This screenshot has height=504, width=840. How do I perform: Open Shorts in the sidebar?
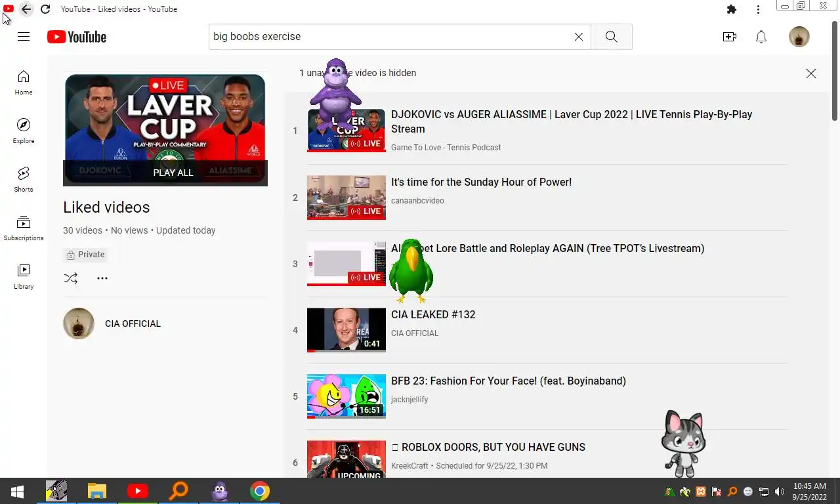(x=24, y=180)
